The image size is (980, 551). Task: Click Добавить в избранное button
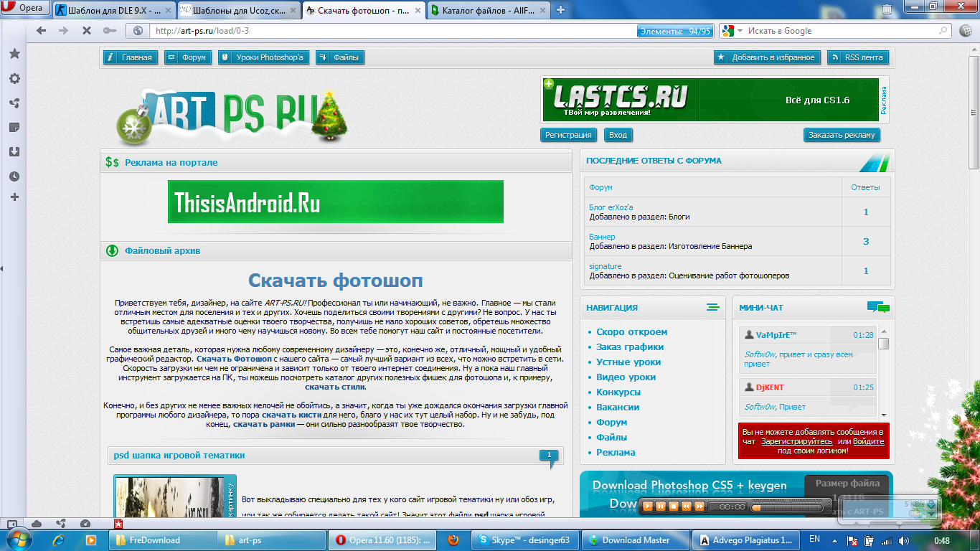pos(768,57)
